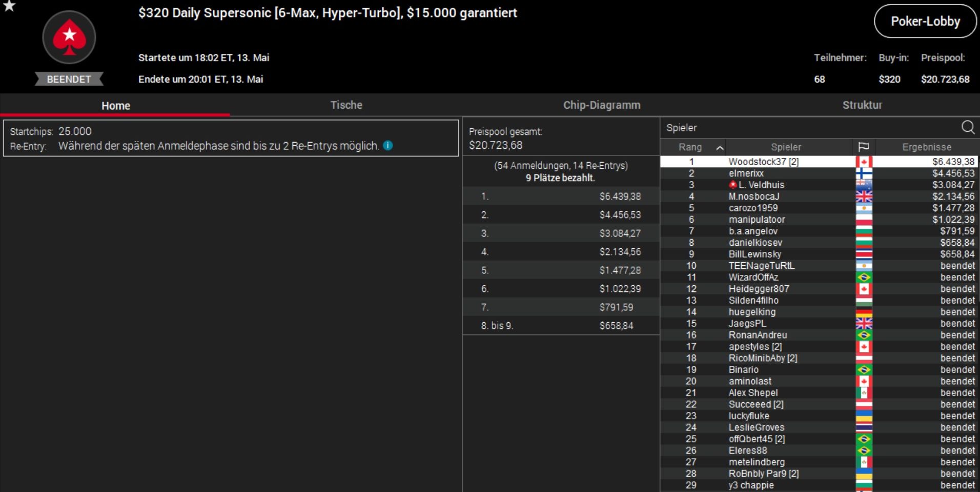The width and height of the screenshot is (980, 492).
Task: Select the Home tab
Action: 115,106
